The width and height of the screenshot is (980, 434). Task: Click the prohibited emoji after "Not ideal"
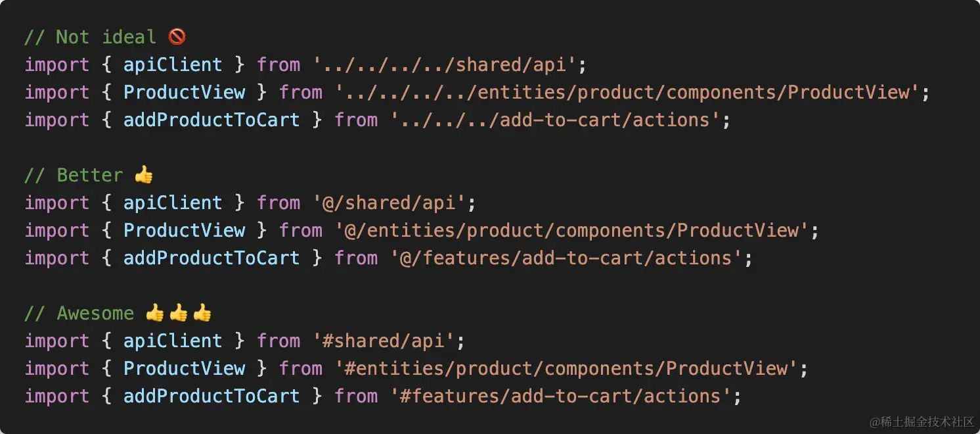click(177, 37)
